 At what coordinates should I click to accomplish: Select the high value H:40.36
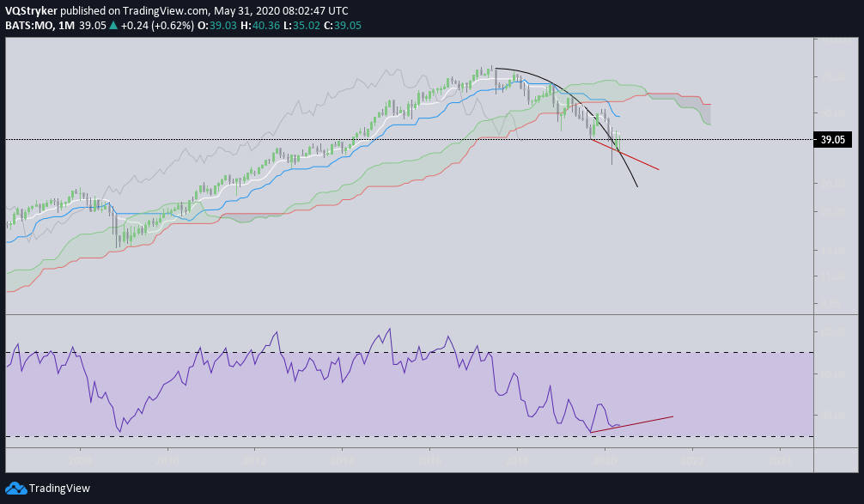pyautogui.click(x=260, y=26)
